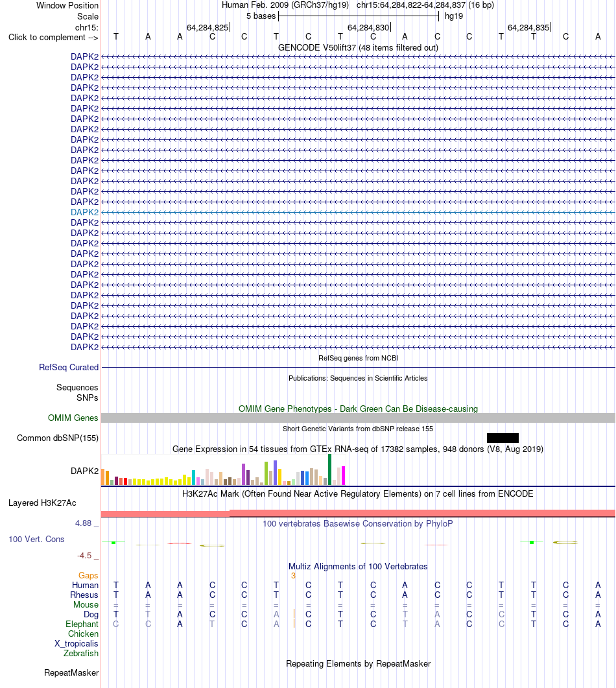This screenshot has height=688, width=616.
Task: Click the 64,284,835 position marker
Action: point(528,28)
